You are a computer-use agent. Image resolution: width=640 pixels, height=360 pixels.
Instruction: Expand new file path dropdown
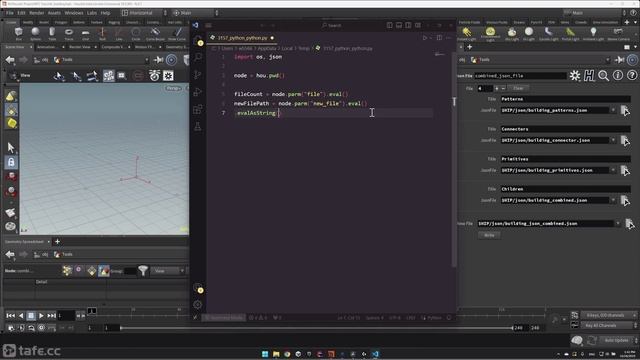(x=618, y=224)
